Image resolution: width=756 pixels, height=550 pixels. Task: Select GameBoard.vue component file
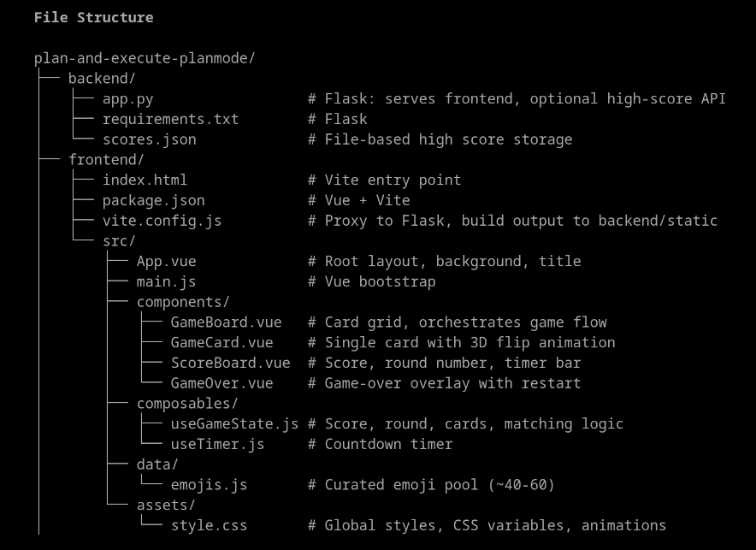226,322
